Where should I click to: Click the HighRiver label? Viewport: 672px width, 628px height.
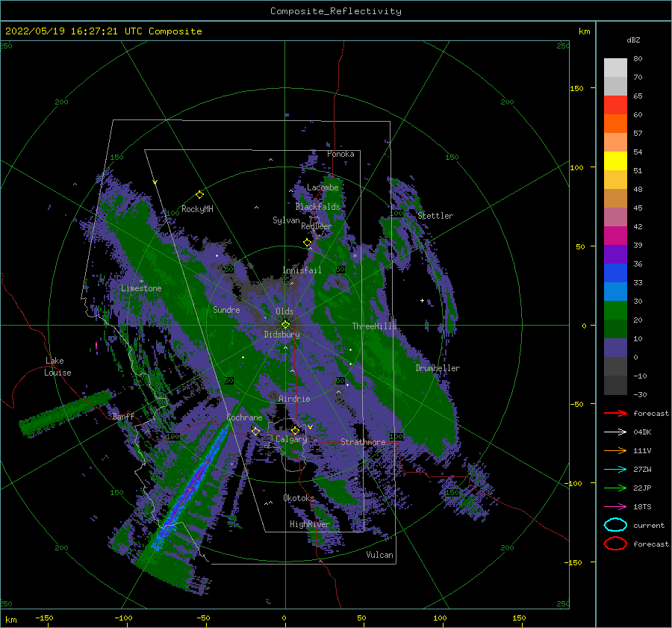310,524
